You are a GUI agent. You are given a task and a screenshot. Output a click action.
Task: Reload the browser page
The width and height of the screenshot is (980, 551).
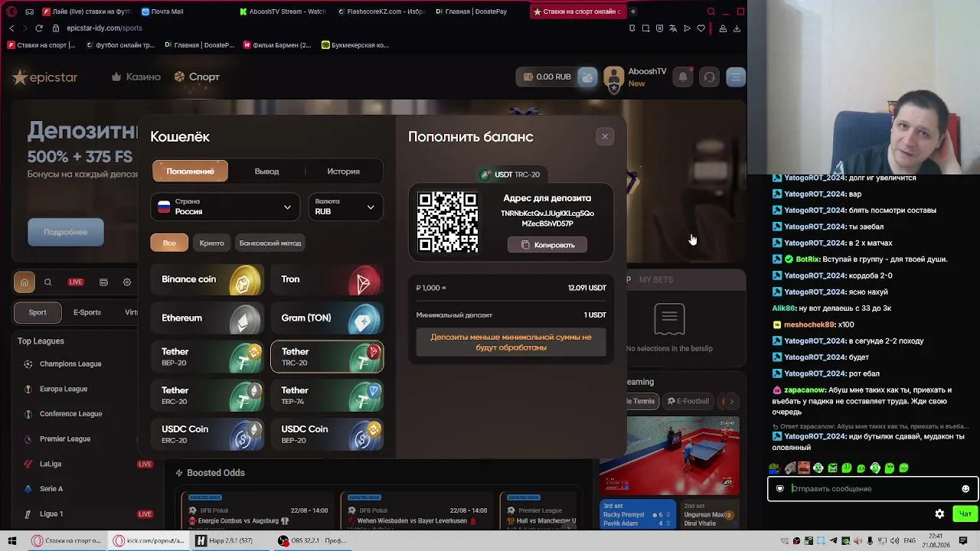[39, 28]
